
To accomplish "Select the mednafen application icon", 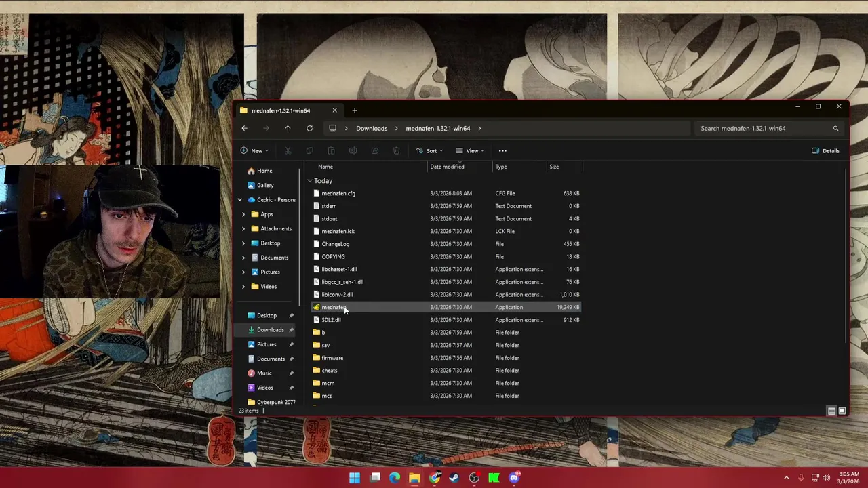I will (x=316, y=307).
